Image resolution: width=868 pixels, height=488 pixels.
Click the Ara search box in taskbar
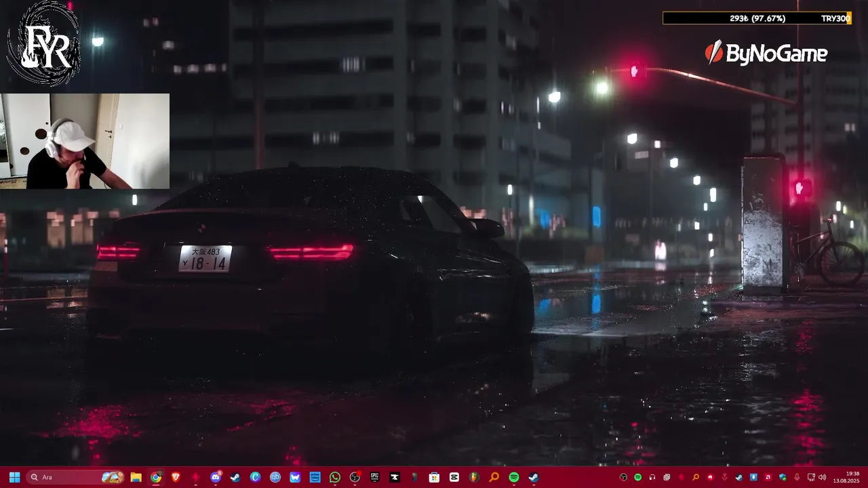[x=75, y=477]
